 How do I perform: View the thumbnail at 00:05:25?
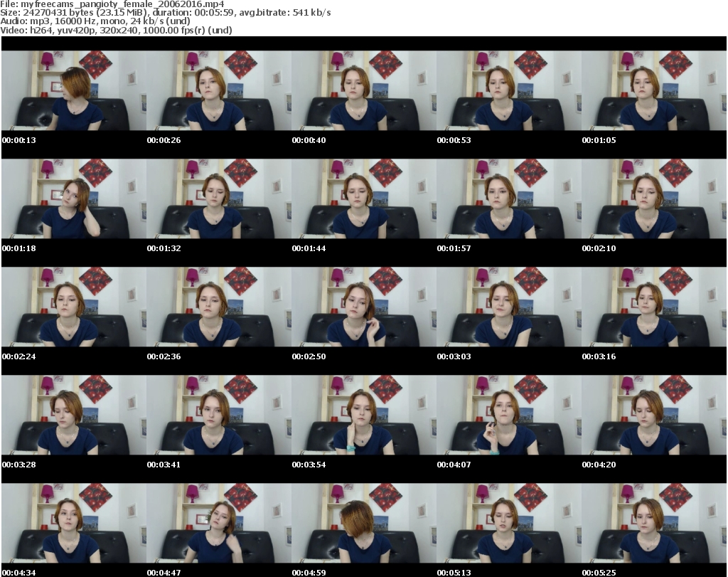(654, 524)
